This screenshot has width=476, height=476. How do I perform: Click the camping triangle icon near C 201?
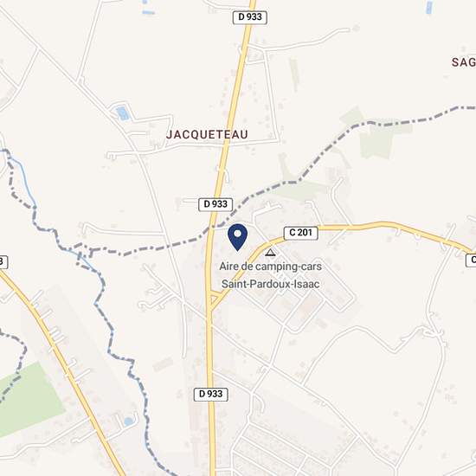pyautogui.click(x=270, y=252)
